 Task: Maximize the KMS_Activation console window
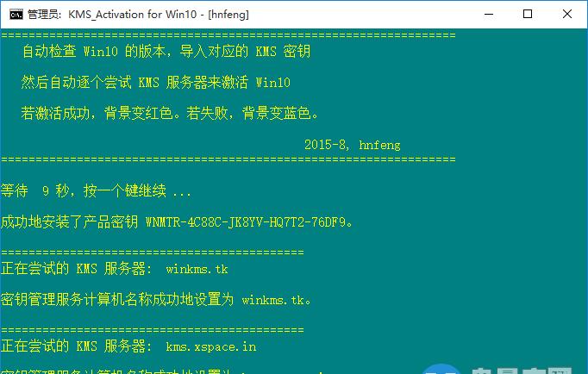528,15
